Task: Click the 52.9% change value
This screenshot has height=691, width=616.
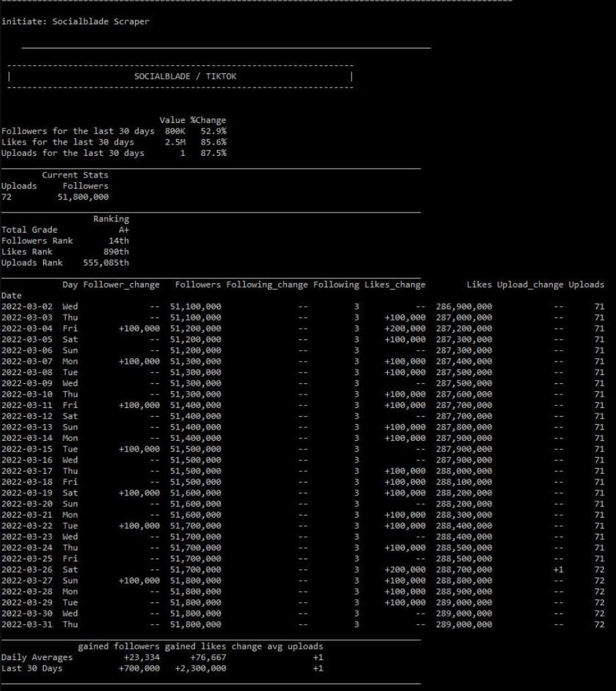Action: [214, 131]
